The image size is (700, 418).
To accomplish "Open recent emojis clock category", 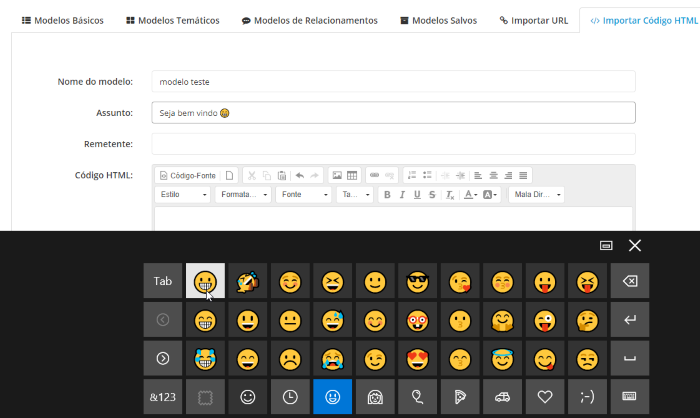I will 290,397.
